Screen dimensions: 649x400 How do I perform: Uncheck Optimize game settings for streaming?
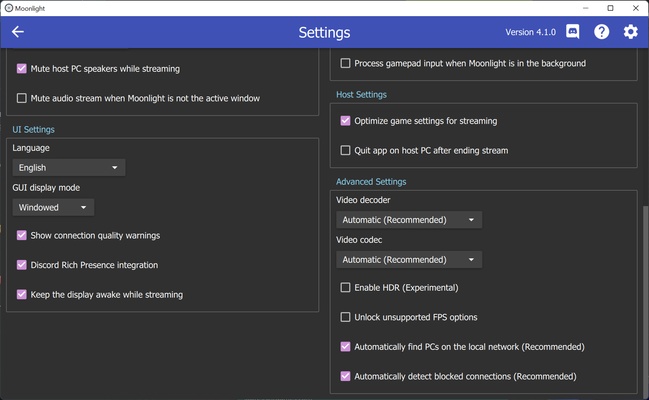[346, 121]
